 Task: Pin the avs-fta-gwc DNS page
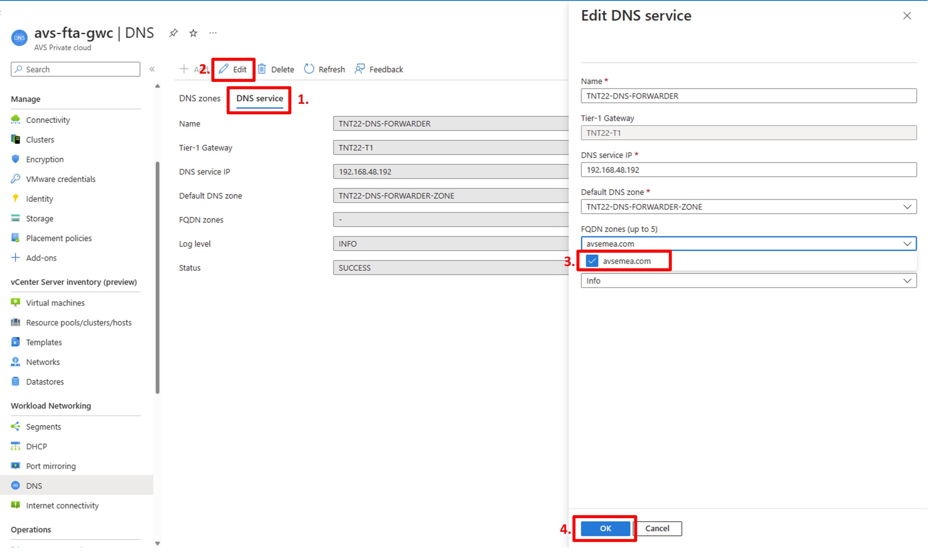(173, 33)
